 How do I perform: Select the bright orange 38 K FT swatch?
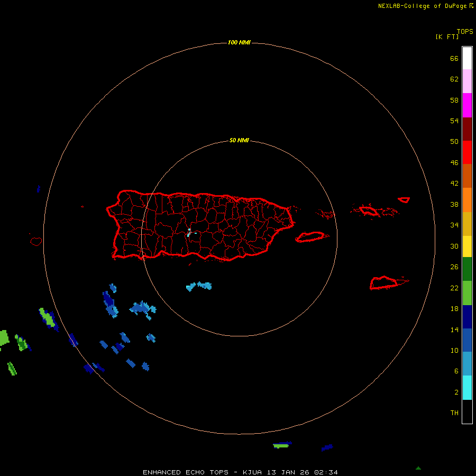click(467, 200)
